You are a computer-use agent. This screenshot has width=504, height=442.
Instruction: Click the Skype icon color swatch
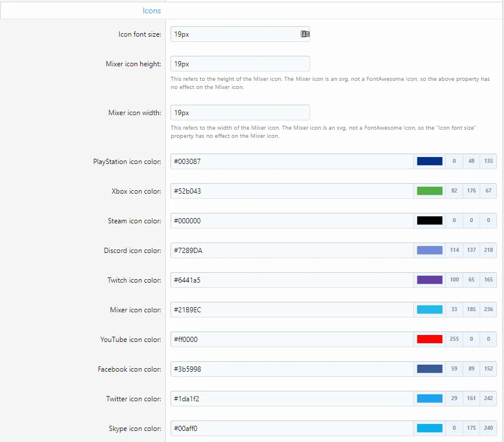430,429
